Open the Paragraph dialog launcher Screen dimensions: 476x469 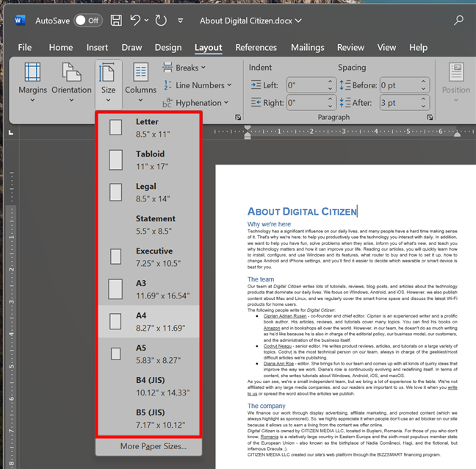pos(430,118)
